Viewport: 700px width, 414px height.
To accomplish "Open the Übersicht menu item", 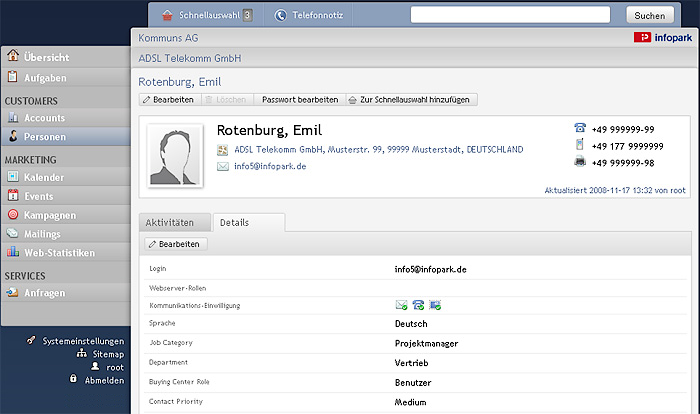I will pos(66,57).
